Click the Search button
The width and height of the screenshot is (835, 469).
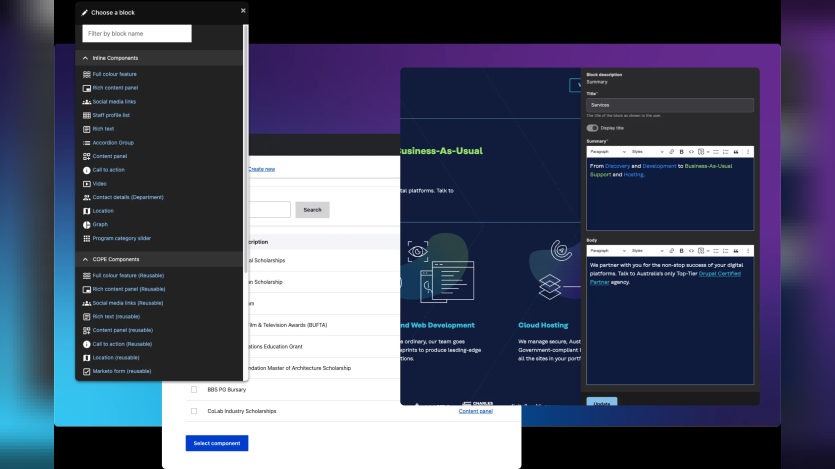tap(312, 210)
